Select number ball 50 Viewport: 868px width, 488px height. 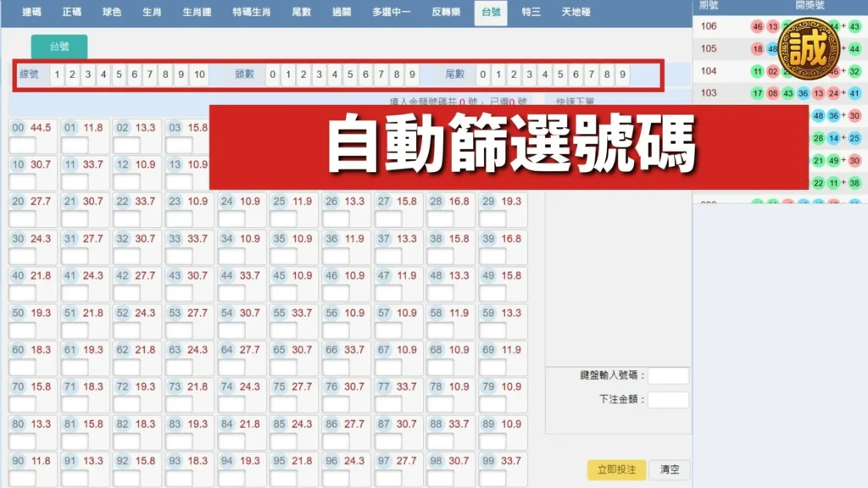[x=19, y=313]
